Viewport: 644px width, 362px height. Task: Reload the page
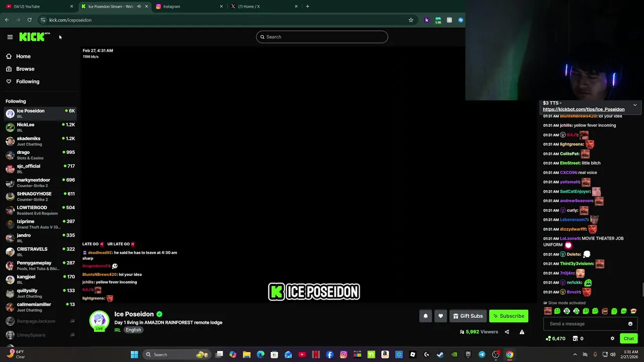pos(30,20)
